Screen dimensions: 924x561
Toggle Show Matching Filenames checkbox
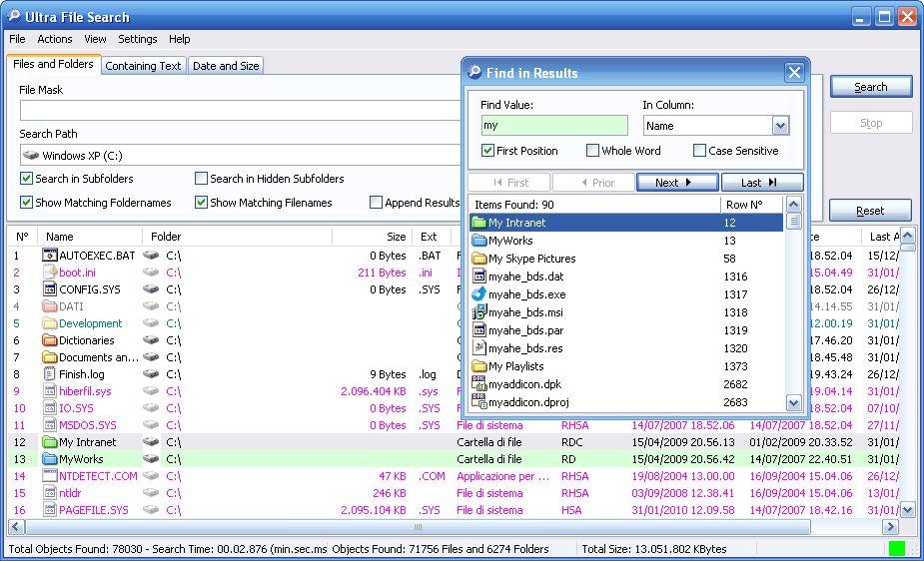coord(201,202)
